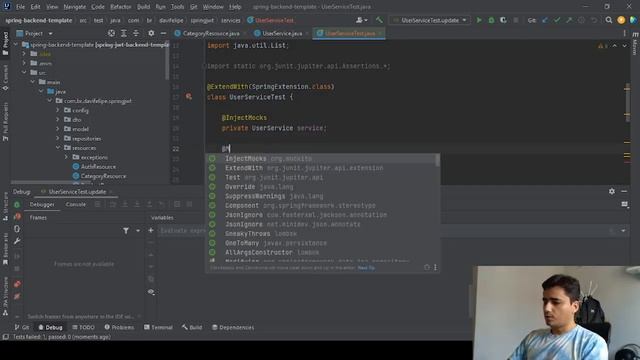Screen dimensions: 640x360
Task: Click the Evaluate expression input field
Action: click(384, 231)
